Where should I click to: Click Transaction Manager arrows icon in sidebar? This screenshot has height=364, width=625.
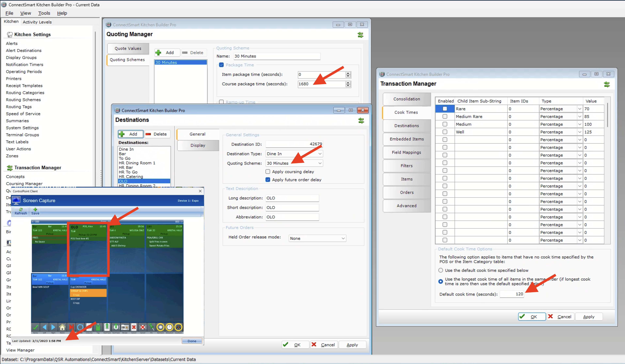(10, 168)
